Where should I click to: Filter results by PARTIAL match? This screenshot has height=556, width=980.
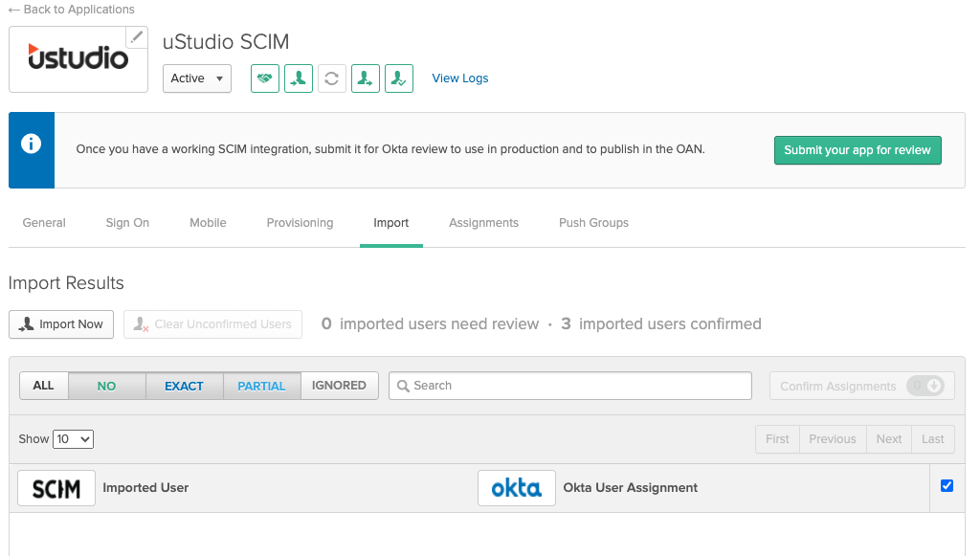262,386
